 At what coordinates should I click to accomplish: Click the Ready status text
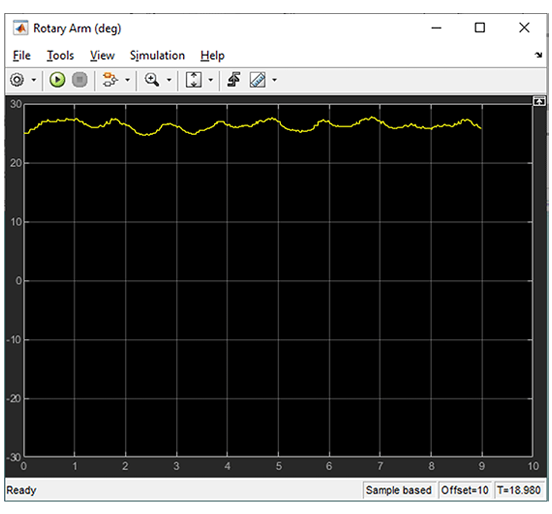(21, 490)
